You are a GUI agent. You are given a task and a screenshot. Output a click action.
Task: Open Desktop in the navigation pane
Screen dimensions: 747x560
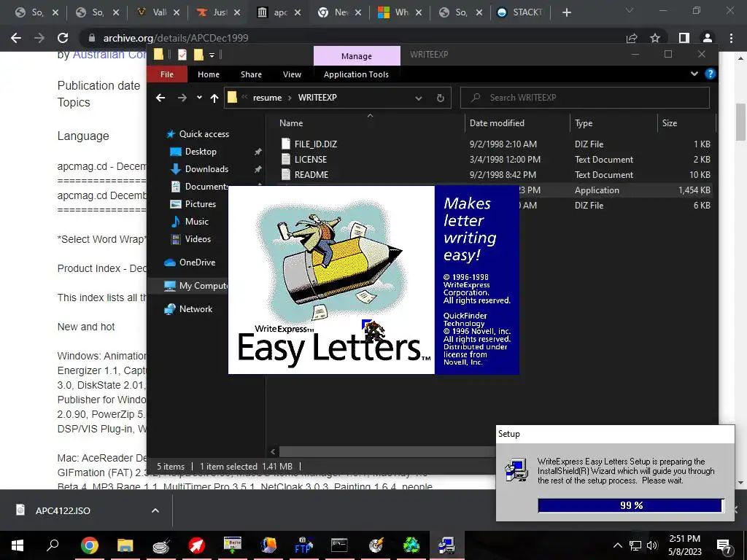[x=201, y=152]
